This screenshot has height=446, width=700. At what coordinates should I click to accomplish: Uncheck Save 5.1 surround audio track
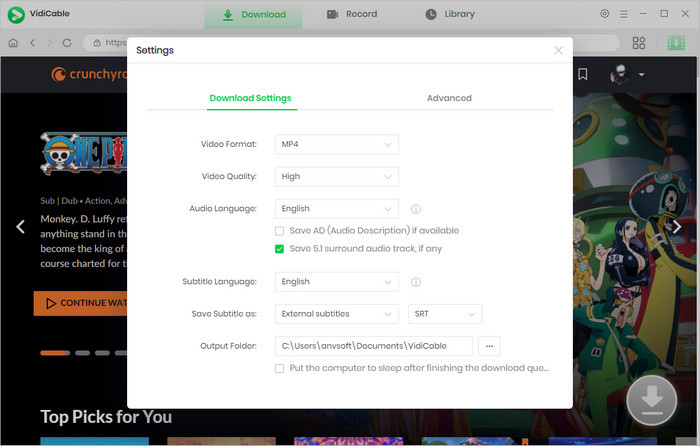click(x=279, y=249)
